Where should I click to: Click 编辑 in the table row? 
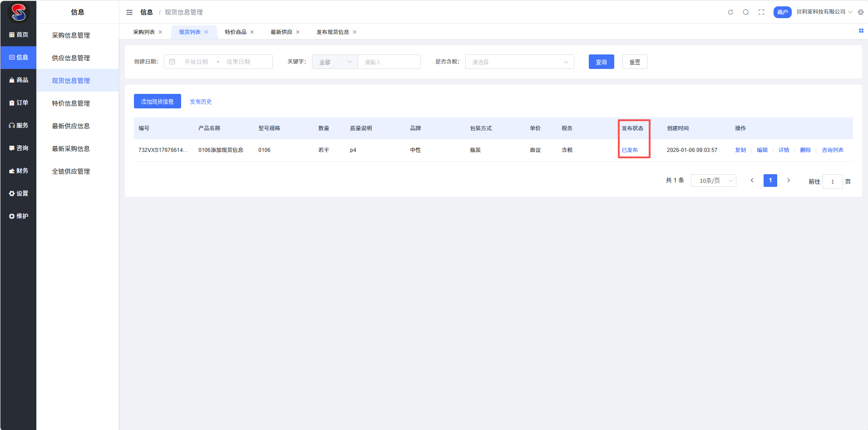tap(762, 150)
